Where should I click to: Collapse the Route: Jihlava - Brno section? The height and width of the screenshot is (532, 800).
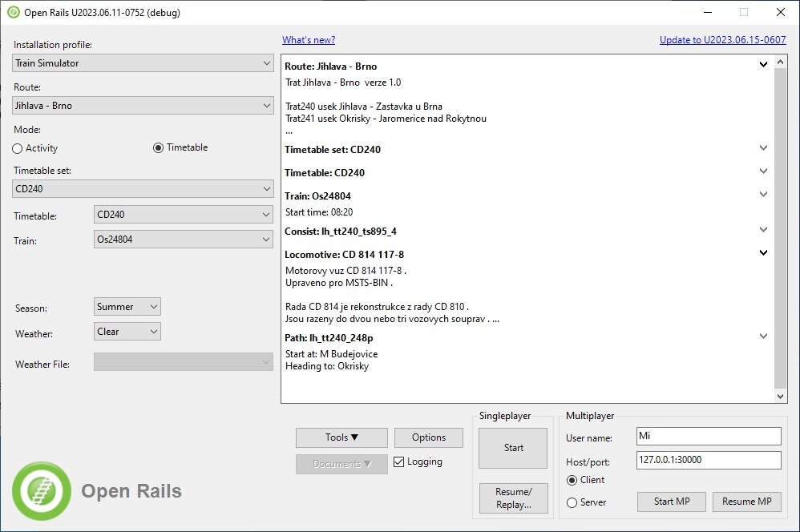[763, 65]
